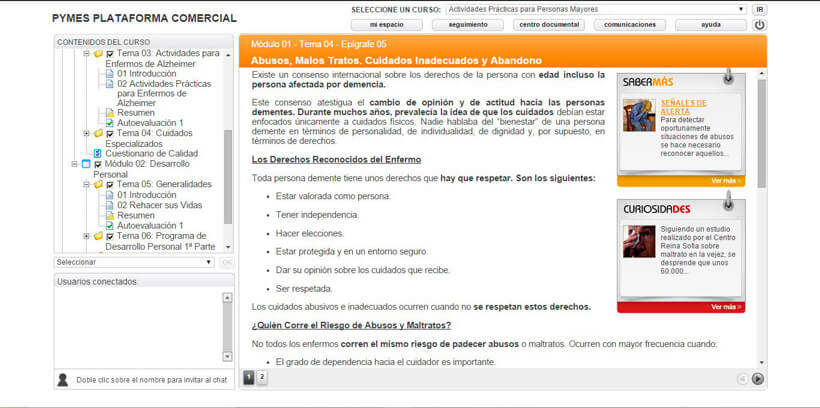Click course tree scroll up arrow
Screen dimensions: 820x408
pyautogui.click(x=228, y=54)
